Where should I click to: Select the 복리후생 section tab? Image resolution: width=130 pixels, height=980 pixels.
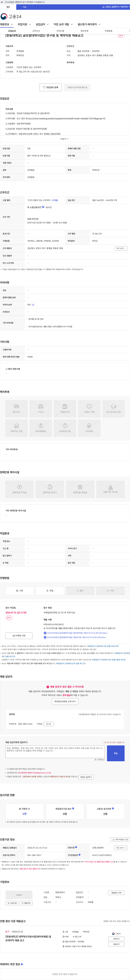(84, 31)
